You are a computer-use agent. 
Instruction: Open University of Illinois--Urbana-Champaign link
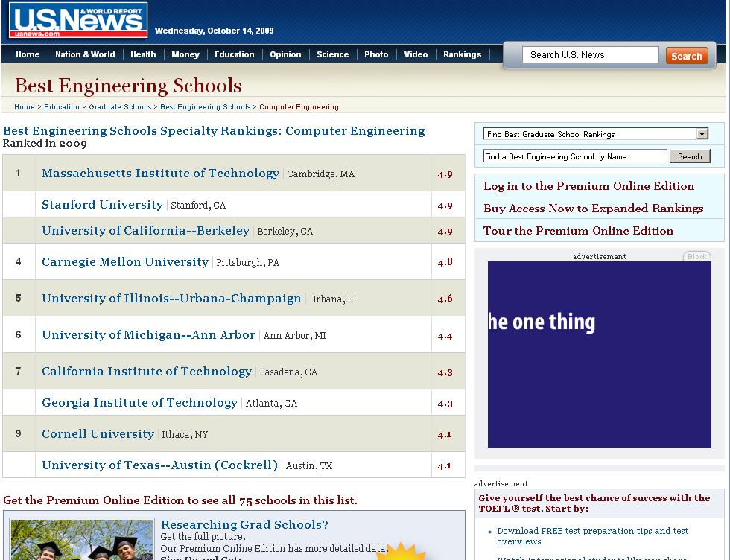pos(171,299)
